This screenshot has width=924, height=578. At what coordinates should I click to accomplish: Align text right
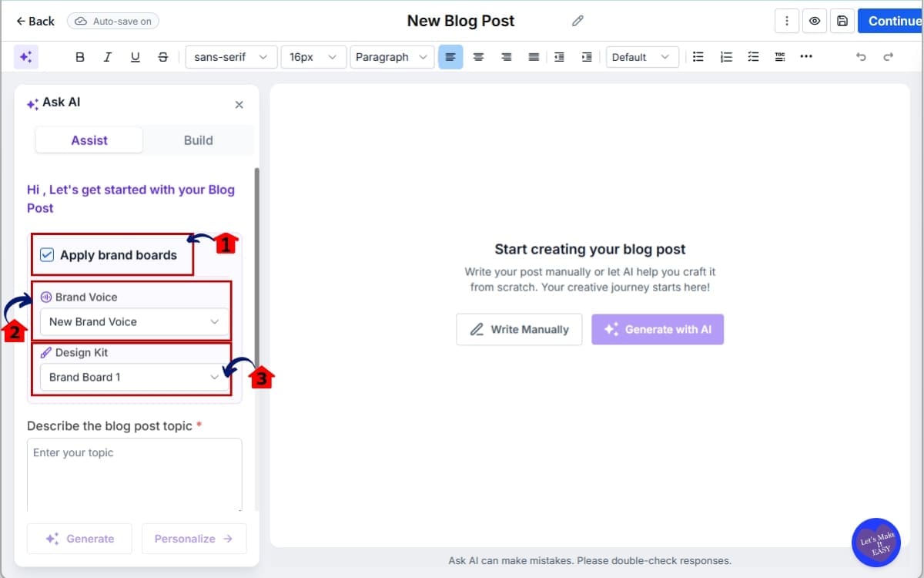click(x=506, y=57)
